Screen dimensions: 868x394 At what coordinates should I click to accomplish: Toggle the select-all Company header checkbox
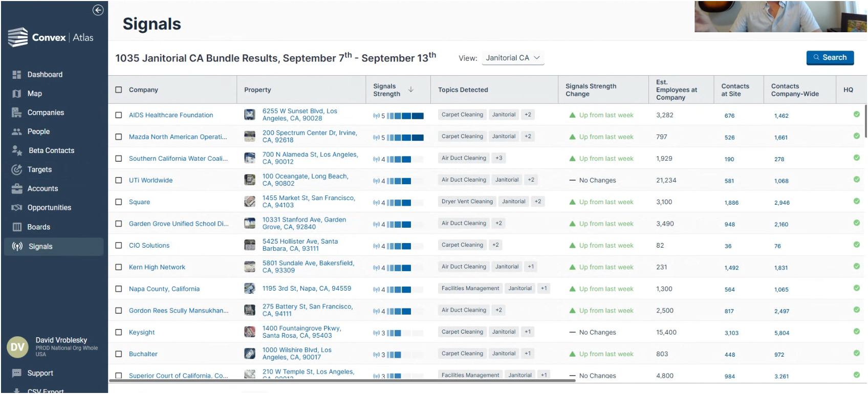119,90
